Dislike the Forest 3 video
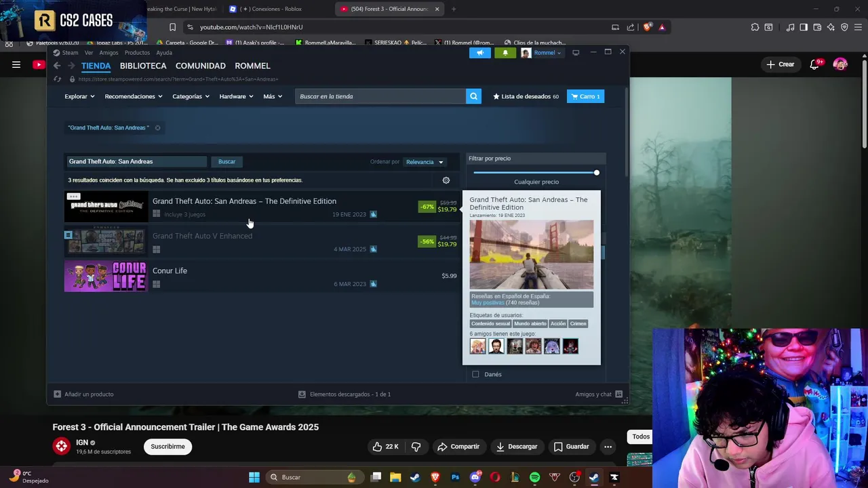This screenshot has width=868, height=488. coord(416,447)
